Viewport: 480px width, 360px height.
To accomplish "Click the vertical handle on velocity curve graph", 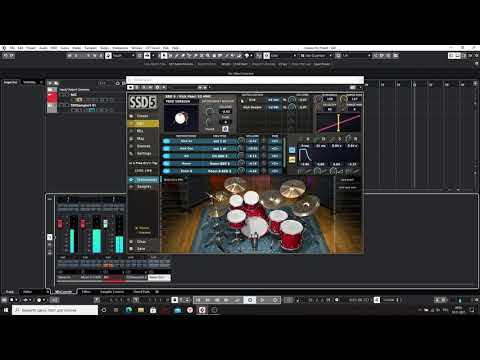I will click(x=338, y=123).
